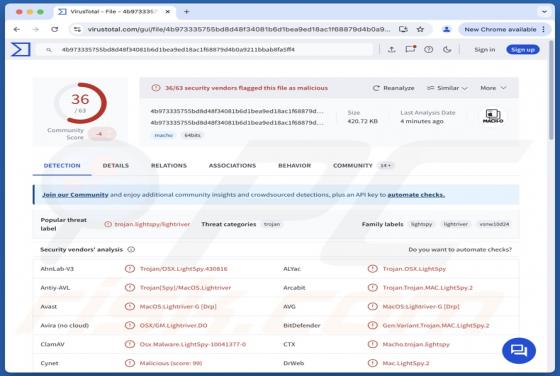This screenshot has height=376, width=560.
Task: Click alert icon beside ClamAV detection
Action: pyautogui.click(x=130, y=344)
